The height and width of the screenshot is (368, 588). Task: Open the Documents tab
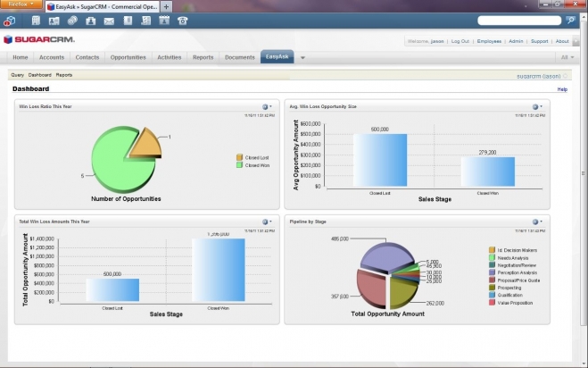pyautogui.click(x=240, y=57)
